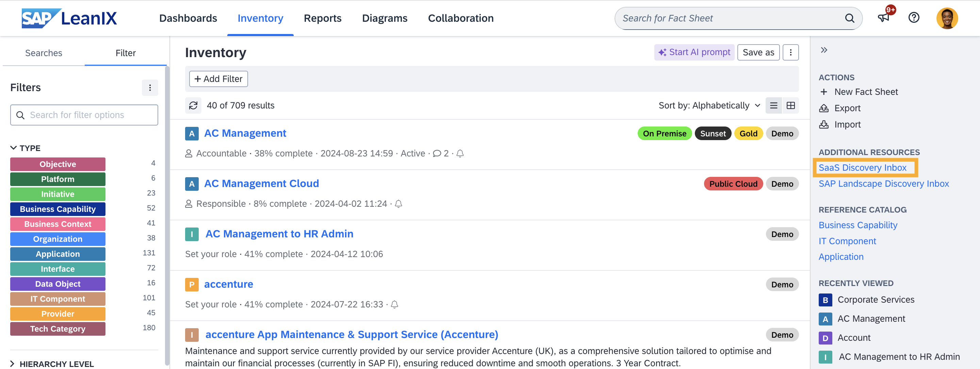Toggle the Application fact sheet filter

pyautogui.click(x=58, y=253)
